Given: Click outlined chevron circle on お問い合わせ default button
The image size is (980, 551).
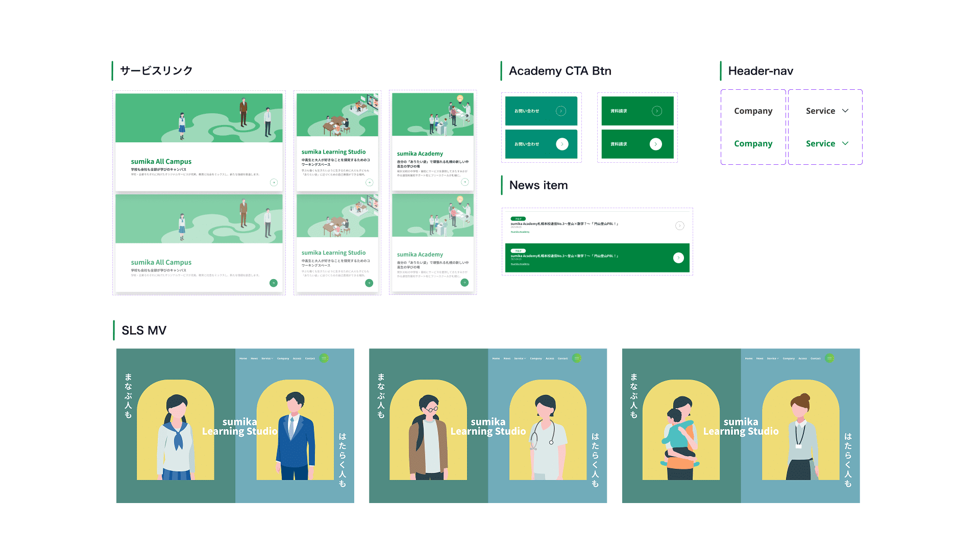Looking at the screenshot, I should coord(561,111).
